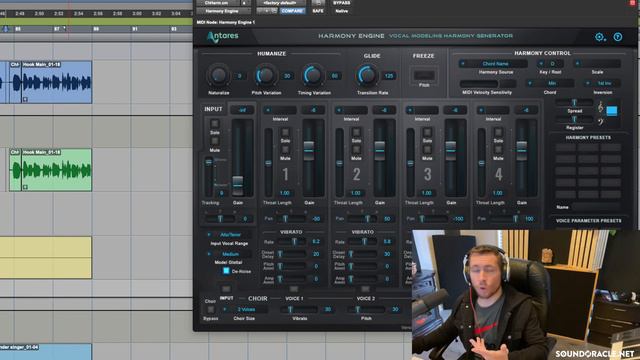
Task: Open the Harmony Source dropdown showing Chord Name
Action: tap(493, 64)
